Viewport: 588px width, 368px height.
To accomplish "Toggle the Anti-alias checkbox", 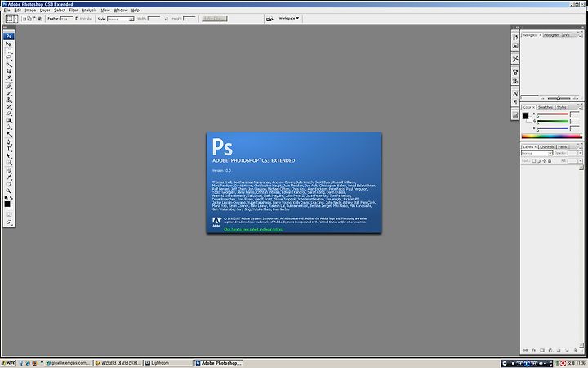I will [x=77, y=18].
